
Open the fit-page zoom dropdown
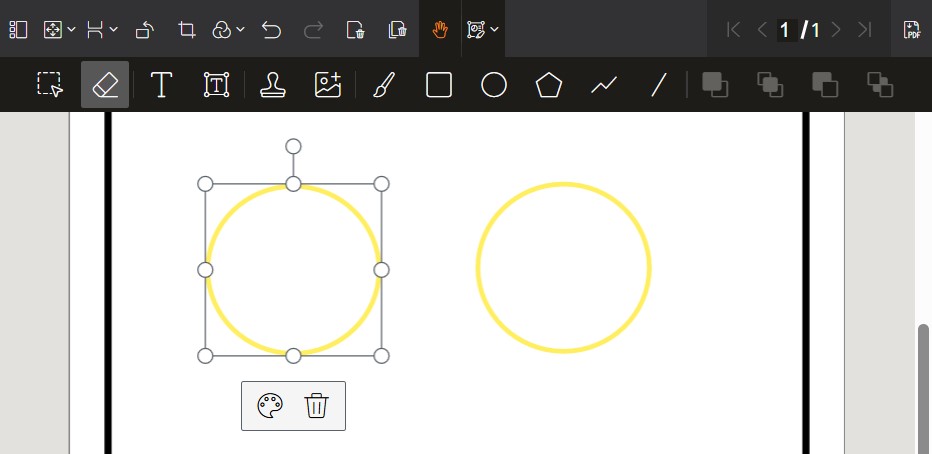pos(60,30)
